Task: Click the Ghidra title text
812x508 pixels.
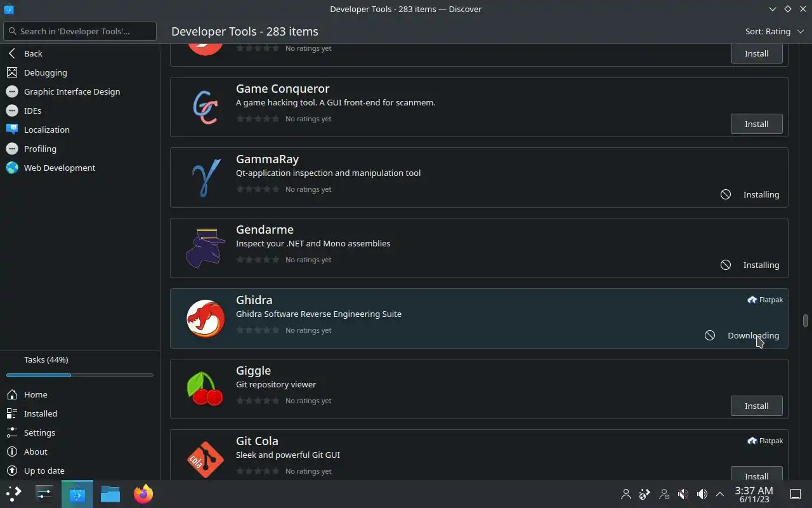Action: (x=254, y=300)
